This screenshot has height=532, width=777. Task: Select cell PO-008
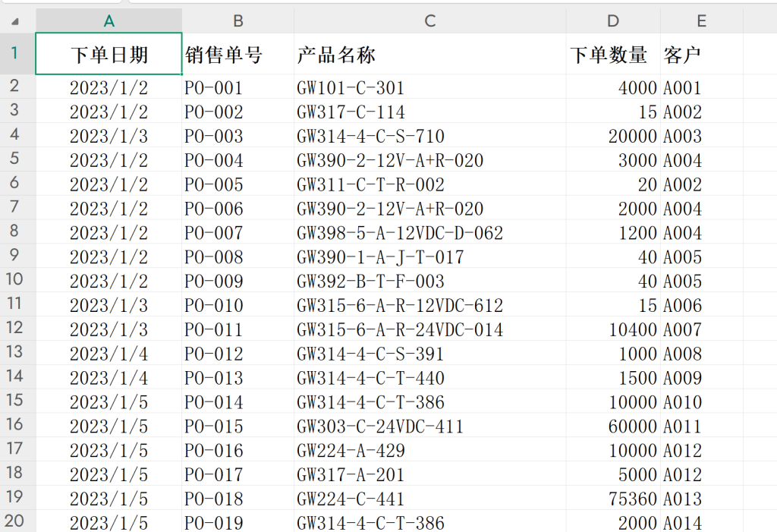click(238, 257)
